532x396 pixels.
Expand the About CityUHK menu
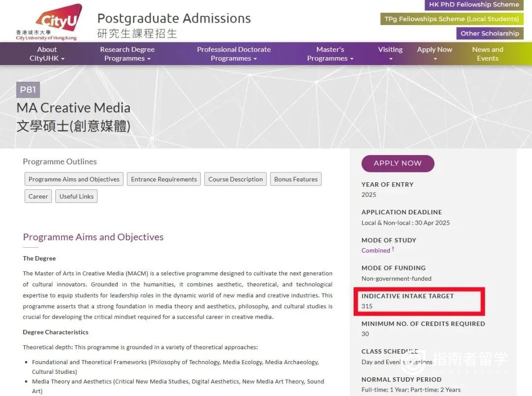pyautogui.click(x=47, y=54)
